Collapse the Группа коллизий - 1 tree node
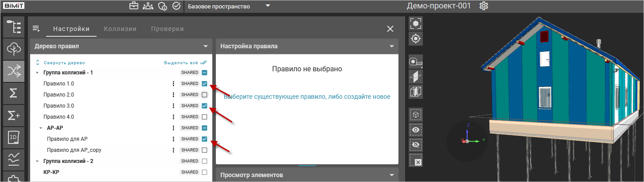Image resolution: width=644 pixels, height=182 pixels. [x=37, y=73]
